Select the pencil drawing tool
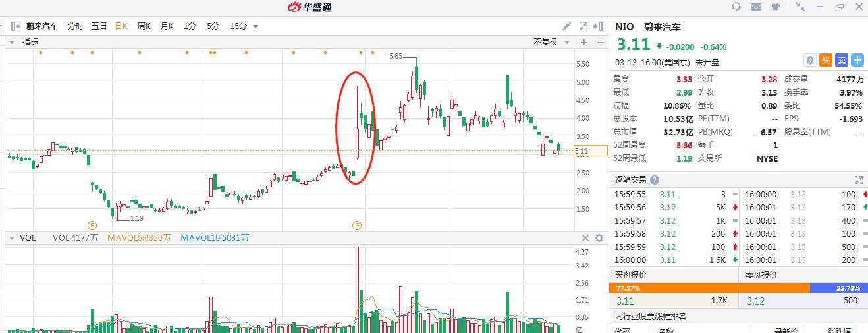Screen dimensions: 868x333 (566, 26)
